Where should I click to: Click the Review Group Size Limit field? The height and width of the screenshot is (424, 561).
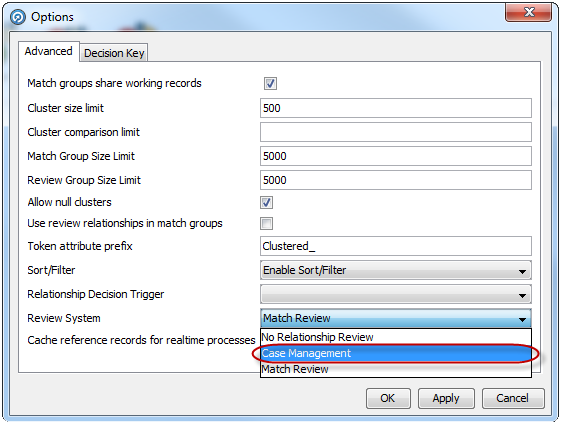pos(396,180)
